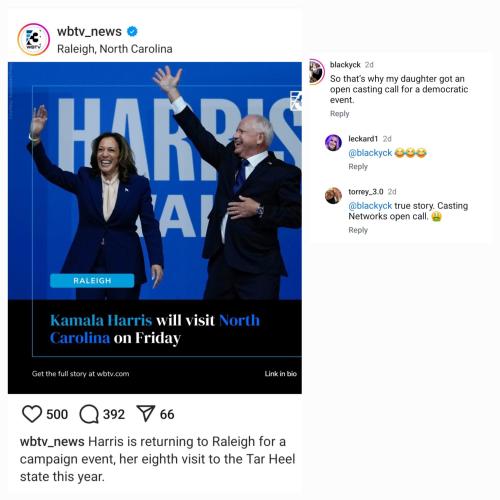Open leckard1's purple avatar
Image resolution: width=500 pixels, height=500 pixels.
click(333, 143)
